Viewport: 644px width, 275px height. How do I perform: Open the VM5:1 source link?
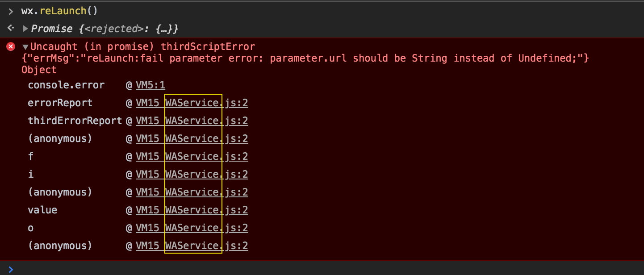(151, 85)
